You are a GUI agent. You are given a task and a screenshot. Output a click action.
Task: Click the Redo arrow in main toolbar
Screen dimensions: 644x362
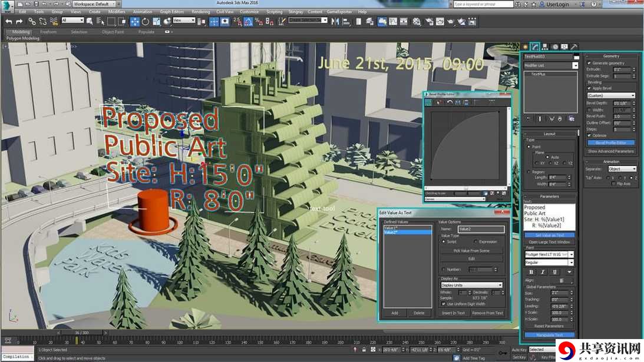19,21
